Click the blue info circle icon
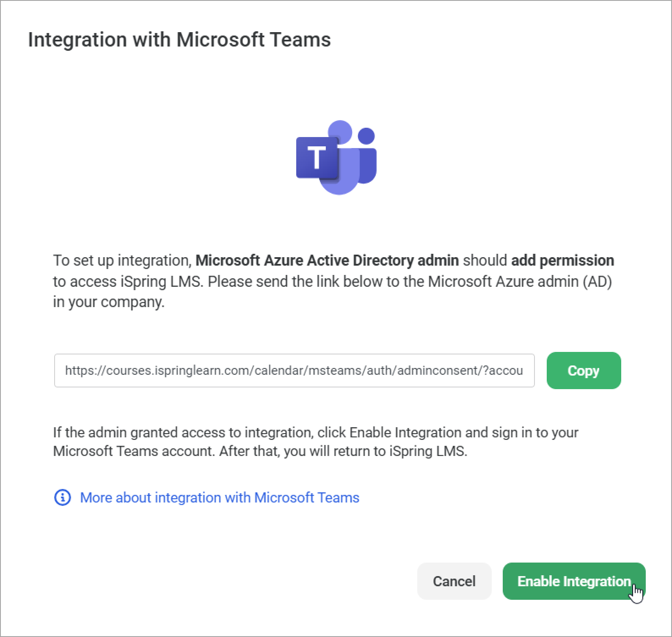Viewport: 672px width, 637px height. point(63,497)
